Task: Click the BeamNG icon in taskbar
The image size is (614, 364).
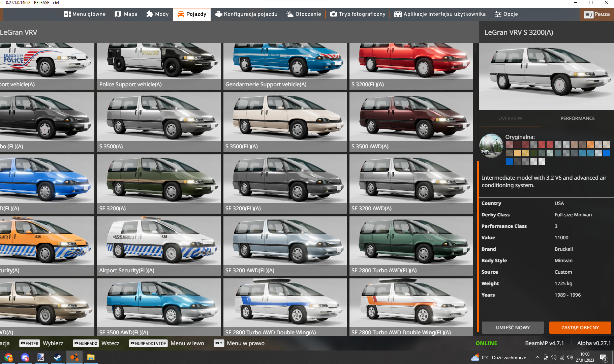Action: (x=74, y=357)
